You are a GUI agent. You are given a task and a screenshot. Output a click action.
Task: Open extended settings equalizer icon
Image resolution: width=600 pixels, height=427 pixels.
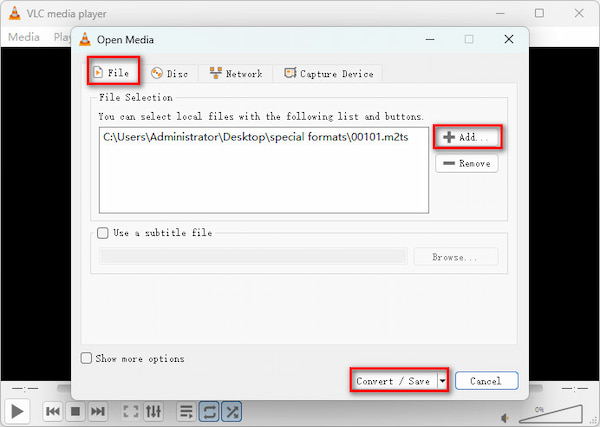pos(153,411)
